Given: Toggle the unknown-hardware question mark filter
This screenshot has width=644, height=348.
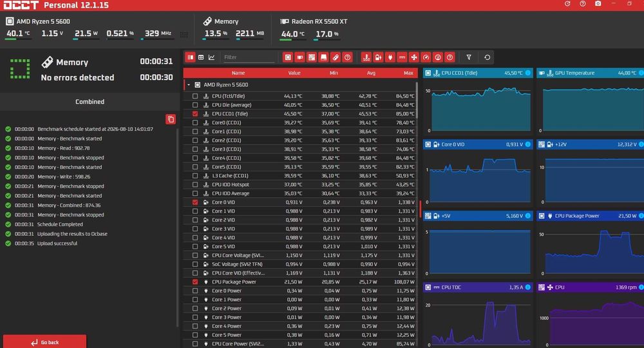Looking at the screenshot, I should point(348,57).
